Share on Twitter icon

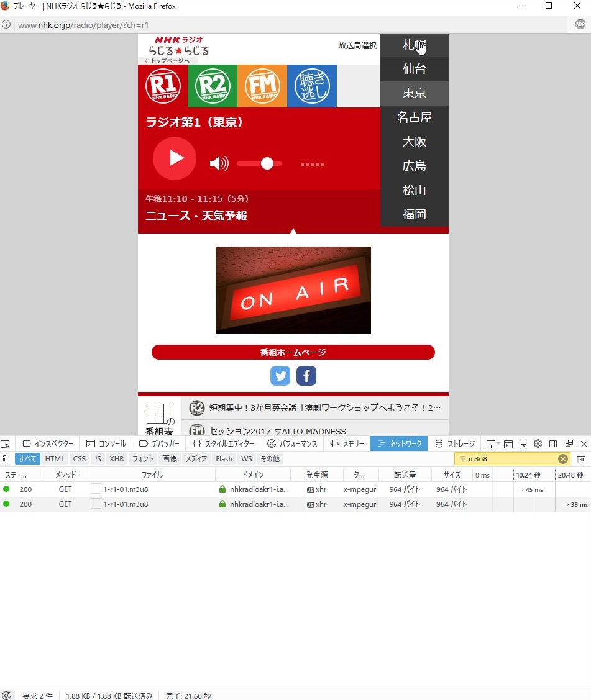tap(280, 376)
